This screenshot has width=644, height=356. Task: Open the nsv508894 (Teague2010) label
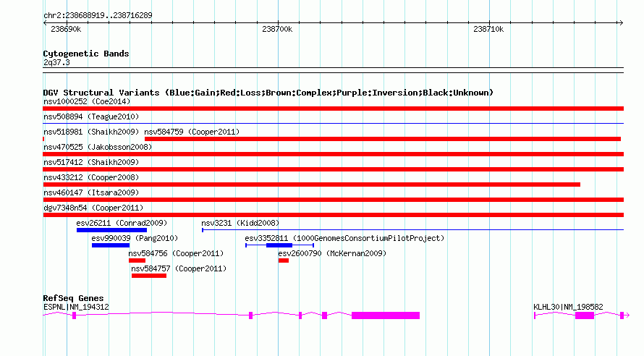[91, 116]
